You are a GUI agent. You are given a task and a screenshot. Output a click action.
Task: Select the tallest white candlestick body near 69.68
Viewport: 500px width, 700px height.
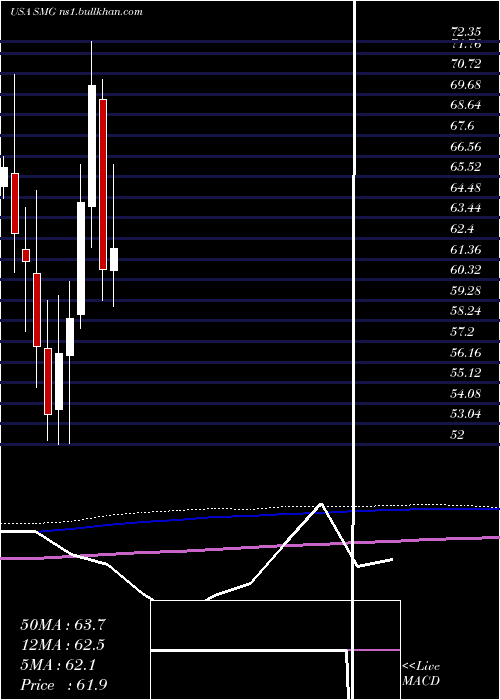tap(92, 146)
